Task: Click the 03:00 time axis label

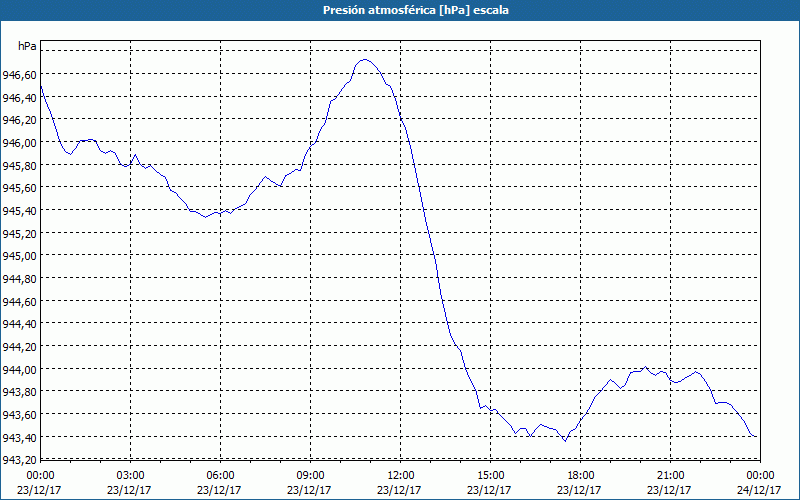Action: [x=131, y=476]
